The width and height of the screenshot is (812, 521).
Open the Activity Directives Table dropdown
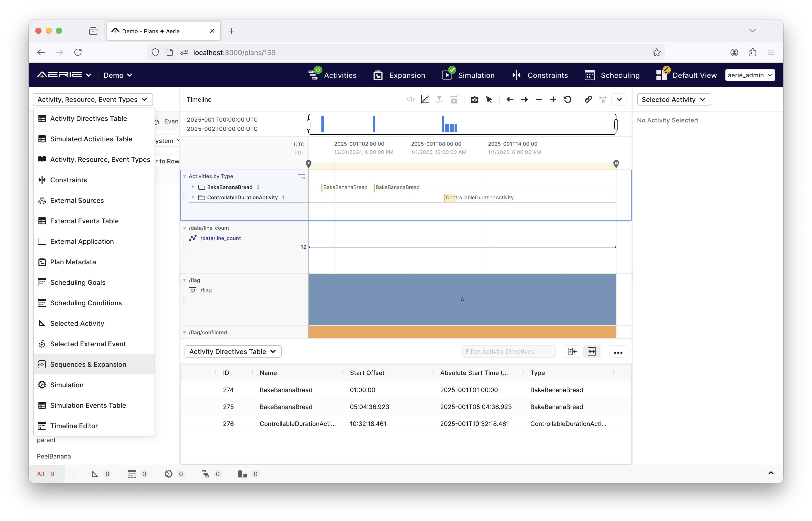point(233,351)
